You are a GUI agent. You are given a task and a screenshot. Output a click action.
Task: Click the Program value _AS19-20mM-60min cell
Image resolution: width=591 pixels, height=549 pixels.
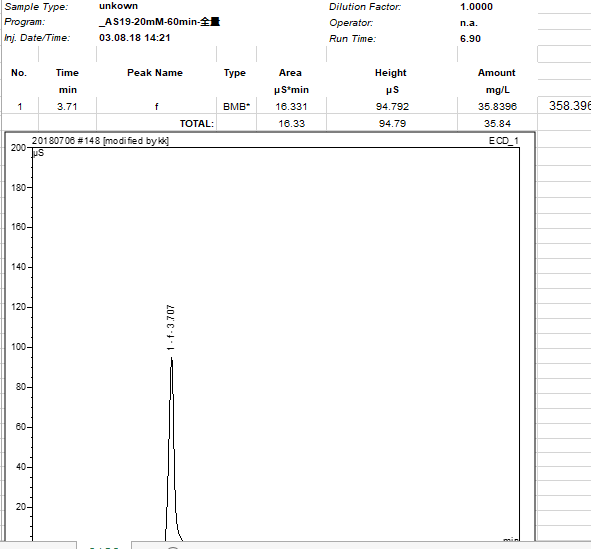pyautogui.click(x=159, y=22)
